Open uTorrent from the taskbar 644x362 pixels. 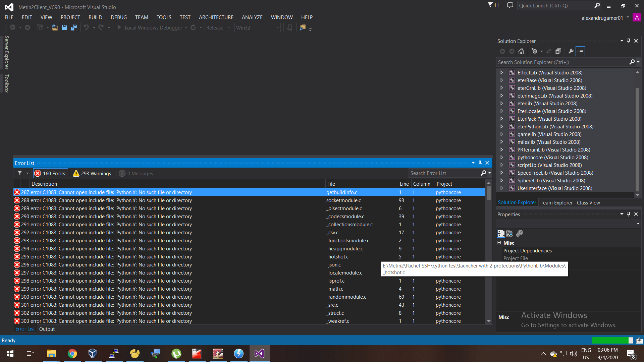(176, 354)
